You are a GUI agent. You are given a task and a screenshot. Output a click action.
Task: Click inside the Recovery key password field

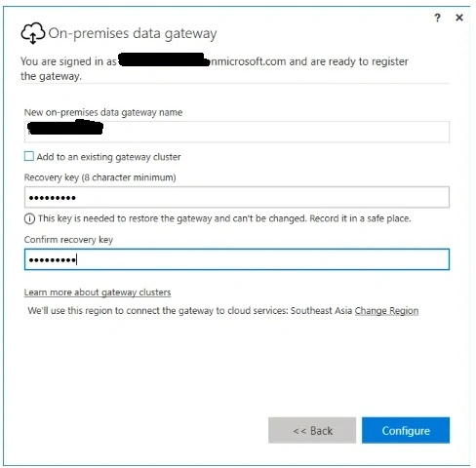(x=237, y=197)
